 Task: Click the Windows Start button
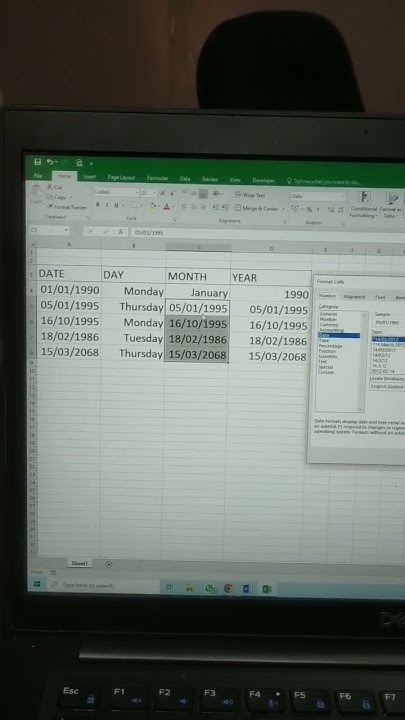point(37,584)
